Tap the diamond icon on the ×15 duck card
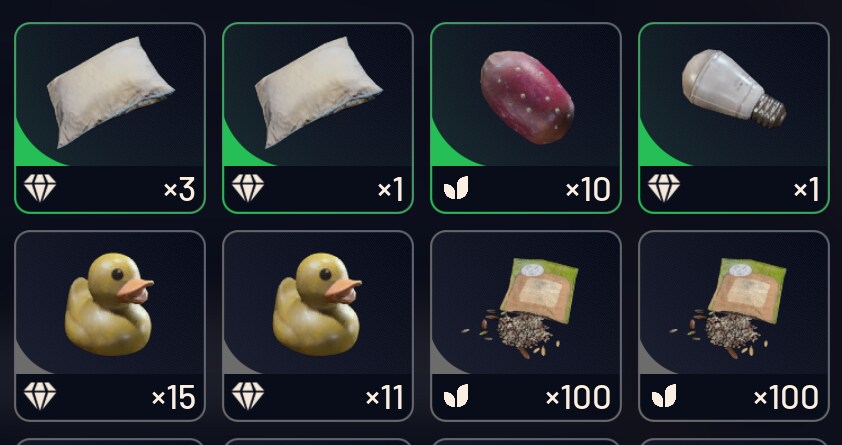The height and width of the screenshot is (445, 842). (40, 396)
